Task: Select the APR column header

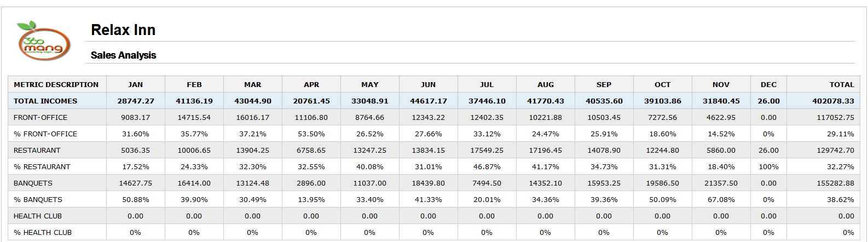Action: 311,84
